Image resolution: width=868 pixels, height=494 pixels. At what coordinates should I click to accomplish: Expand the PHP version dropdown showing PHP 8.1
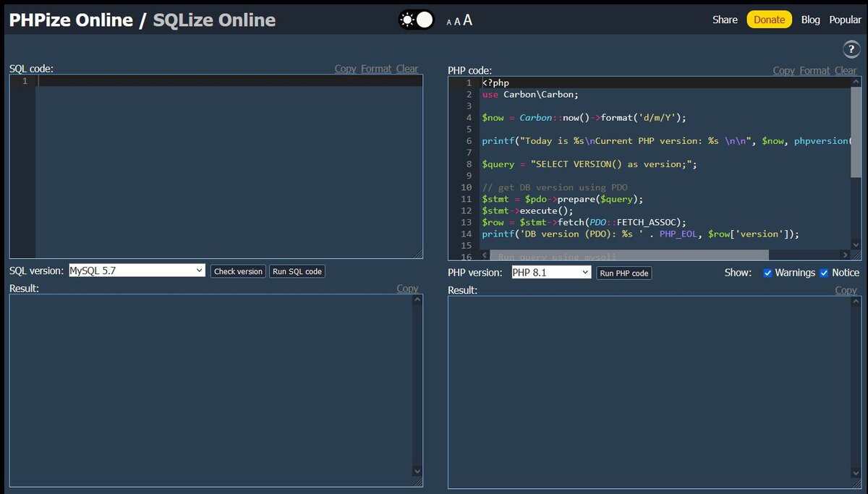click(551, 273)
